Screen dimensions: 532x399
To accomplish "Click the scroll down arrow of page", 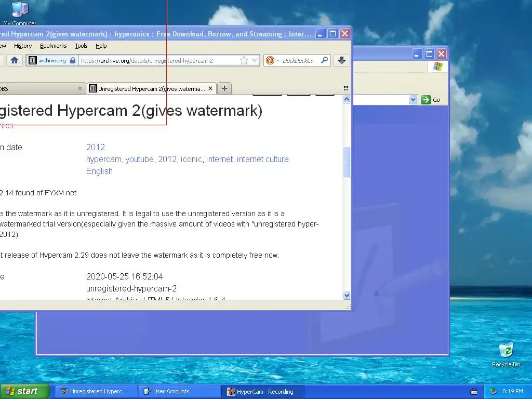I will [x=347, y=295].
